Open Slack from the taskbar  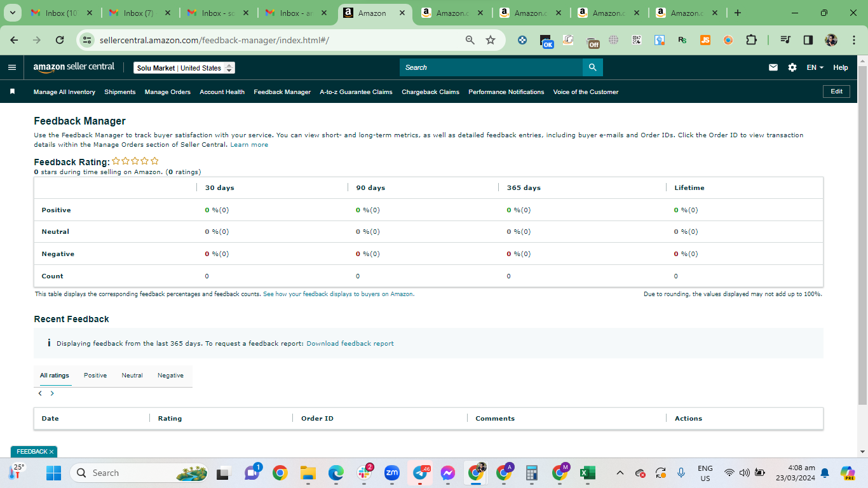click(x=365, y=473)
